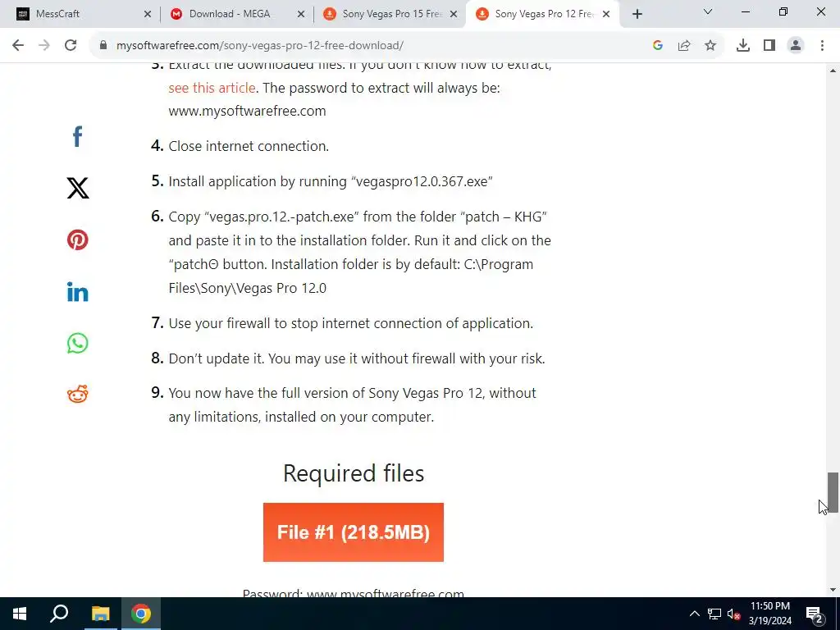Reload the current page
The height and width of the screenshot is (630, 840).
[x=71, y=46]
